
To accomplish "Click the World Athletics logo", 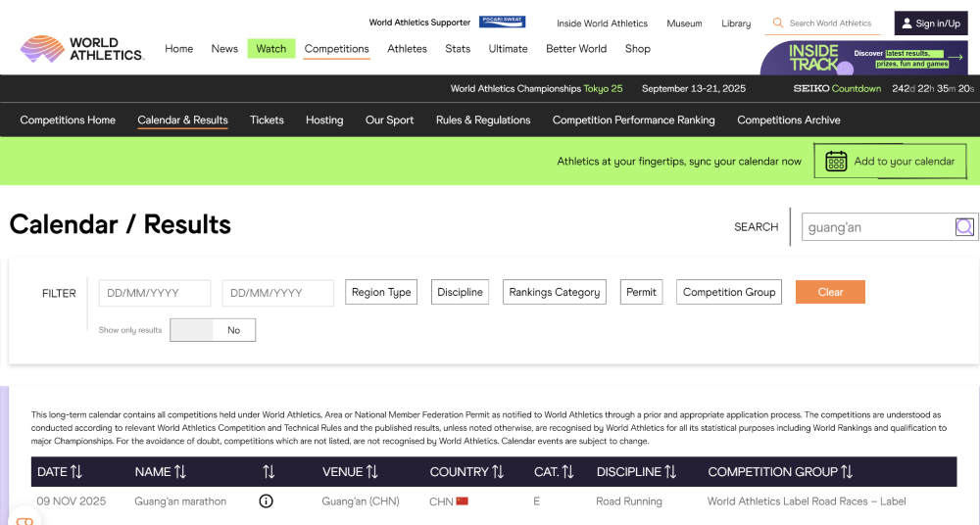I will point(82,49).
